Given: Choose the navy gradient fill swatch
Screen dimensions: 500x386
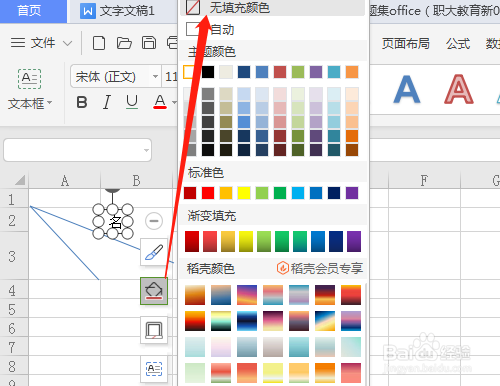Looking at the screenshot, I should tap(336, 241).
